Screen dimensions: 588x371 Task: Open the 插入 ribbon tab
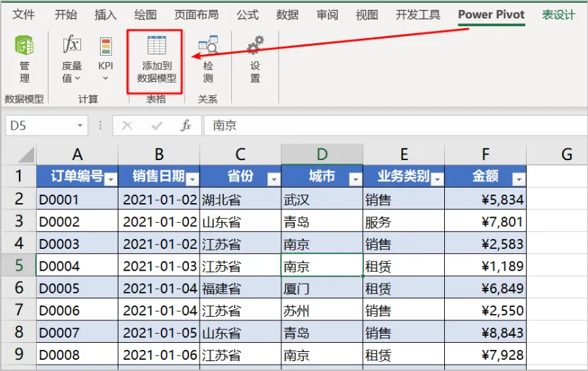click(x=105, y=14)
